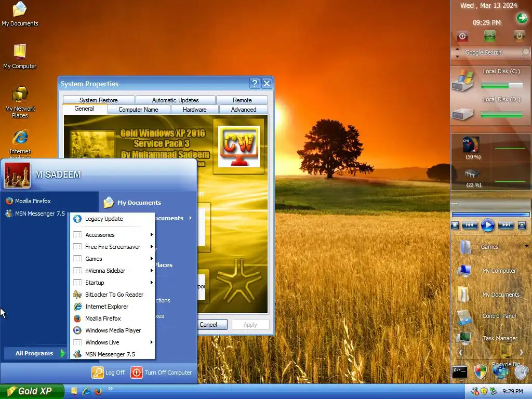Click the green restart sidebar icon

coord(490,36)
